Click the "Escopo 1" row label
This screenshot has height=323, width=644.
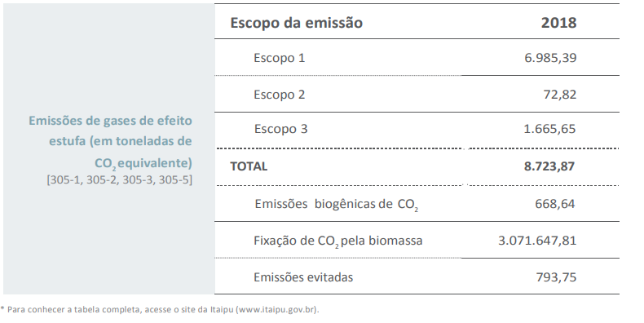(x=280, y=58)
